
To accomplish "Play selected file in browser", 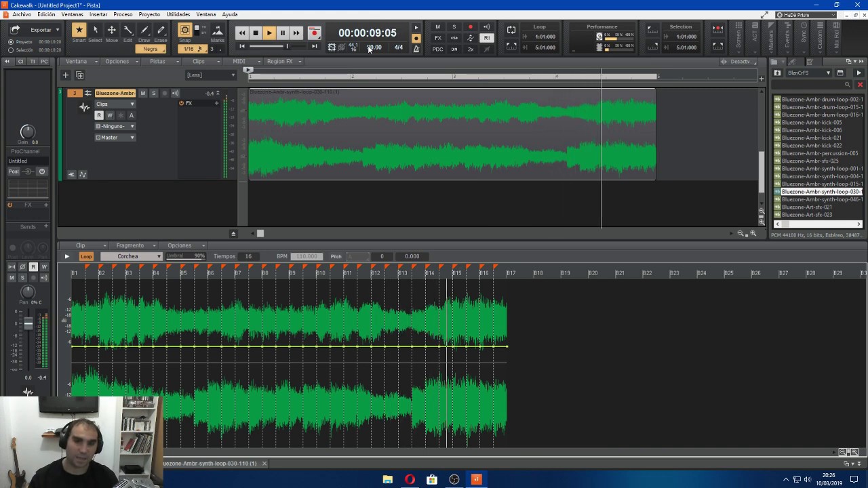I will coord(859,73).
